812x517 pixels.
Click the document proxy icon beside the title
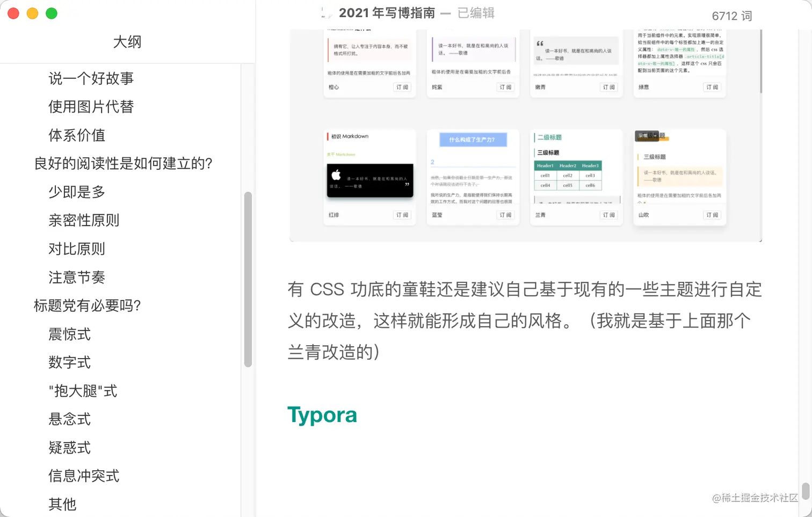coord(327,13)
